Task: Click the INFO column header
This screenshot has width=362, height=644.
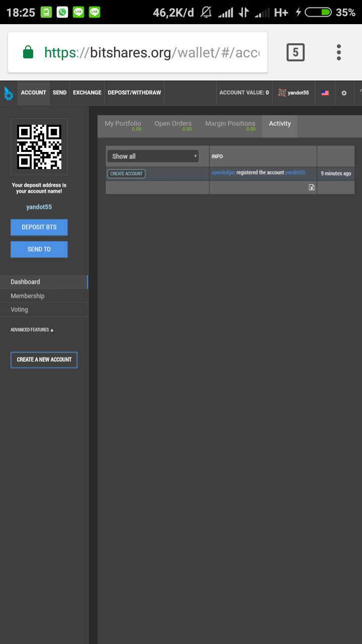Action: tap(217, 156)
